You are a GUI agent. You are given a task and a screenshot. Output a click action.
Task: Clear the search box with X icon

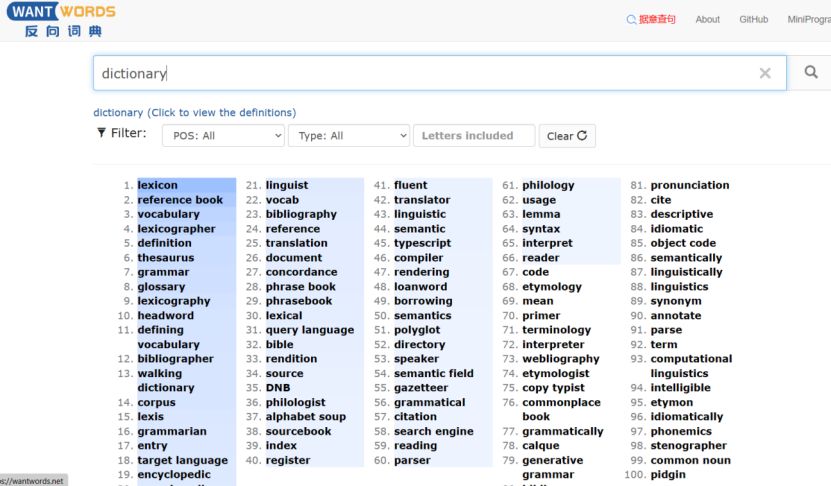coord(765,73)
